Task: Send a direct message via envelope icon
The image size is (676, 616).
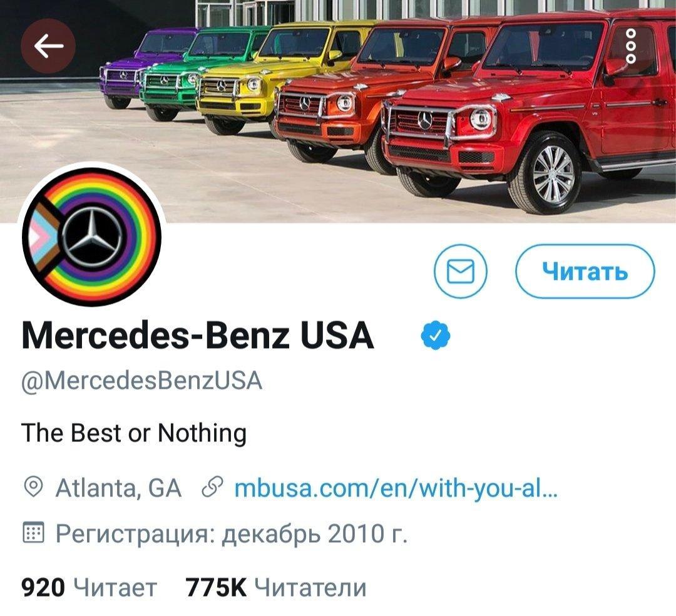Action: (x=461, y=271)
